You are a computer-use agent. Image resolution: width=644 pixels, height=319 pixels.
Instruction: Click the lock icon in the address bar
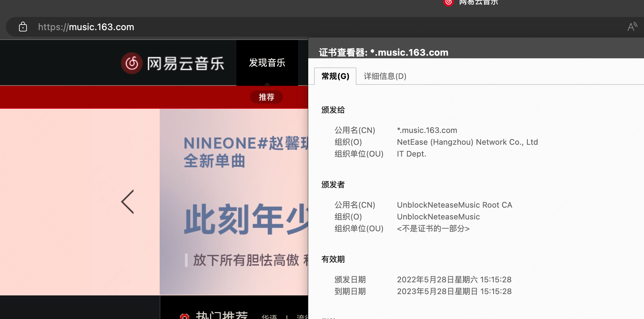click(23, 27)
